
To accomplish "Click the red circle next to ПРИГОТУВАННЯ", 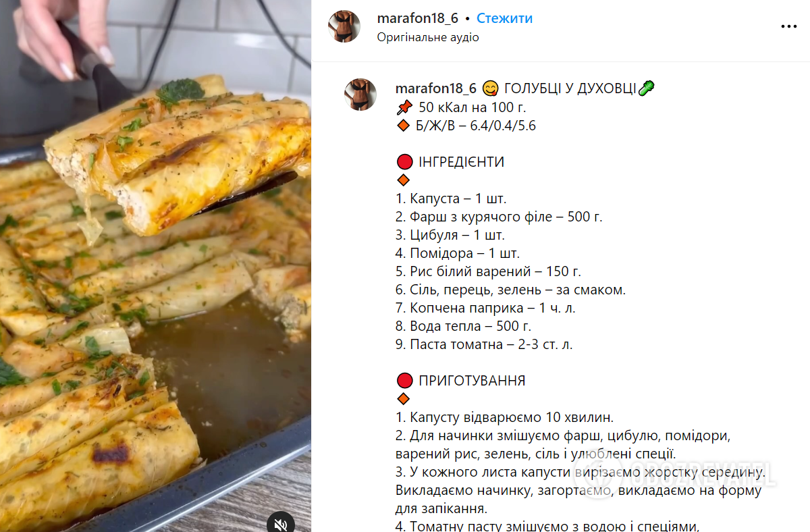I will click(404, 381).
